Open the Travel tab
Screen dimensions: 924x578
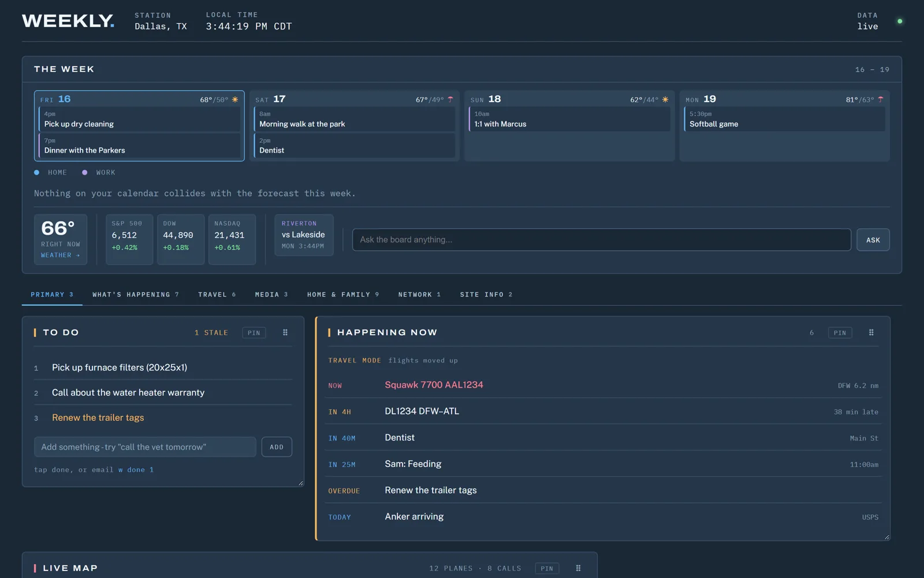pos(217,295)
